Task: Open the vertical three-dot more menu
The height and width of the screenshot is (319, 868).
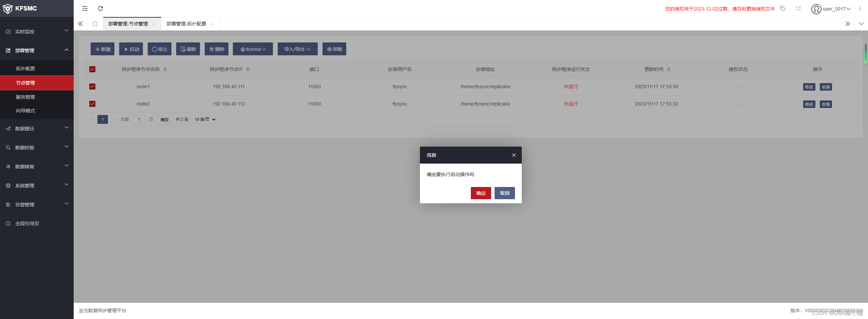Action: (x=860, y=8)
